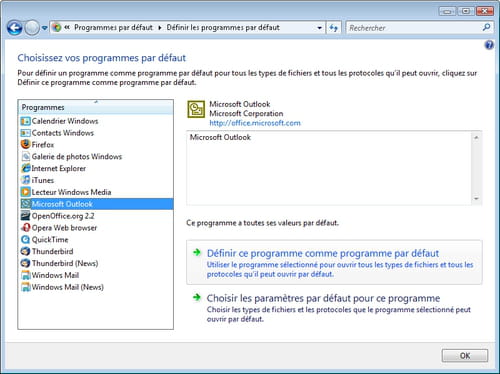Image resolution: width=500 pixels, height=374 pixels.
Task: Select OpenOffice.org 2.2 in the list
Action: click(96, 216)
